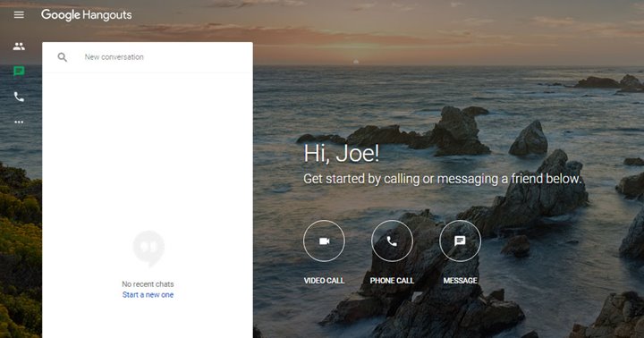
Task: Click the VIDEO CALL label
Action: pos(324,281)
